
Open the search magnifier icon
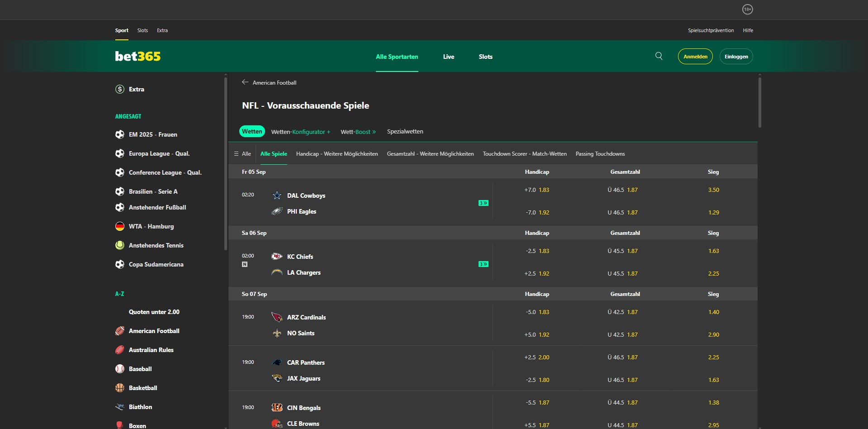pyautogui.click(x=659, y=56)
